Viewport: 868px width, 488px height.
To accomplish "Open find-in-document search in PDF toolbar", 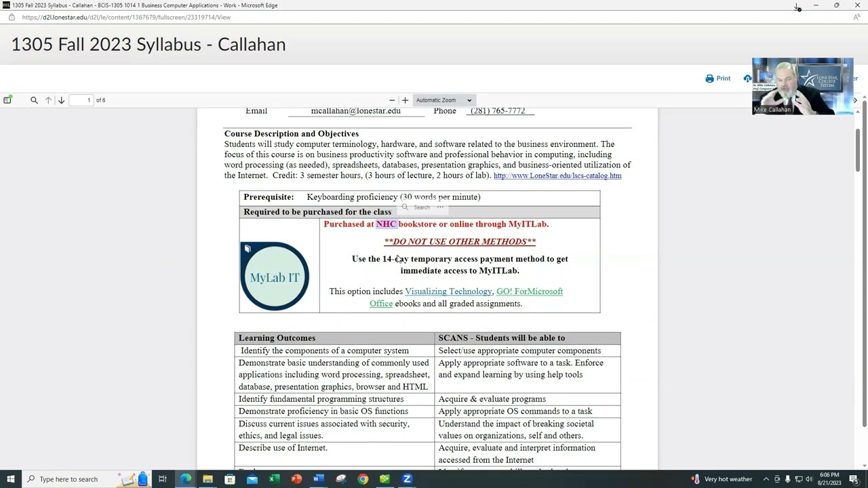I will tap(34, 100).
